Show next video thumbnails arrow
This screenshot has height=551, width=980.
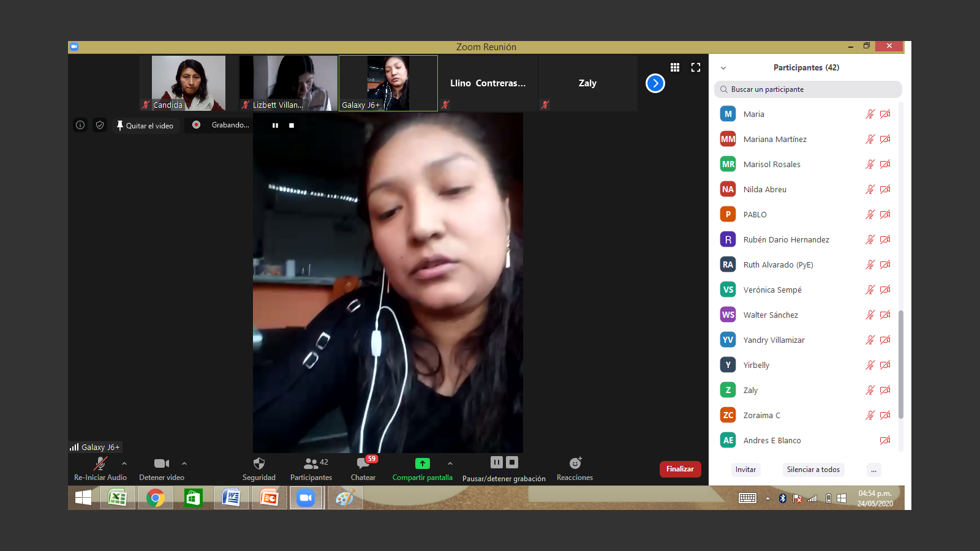[655, 83]
